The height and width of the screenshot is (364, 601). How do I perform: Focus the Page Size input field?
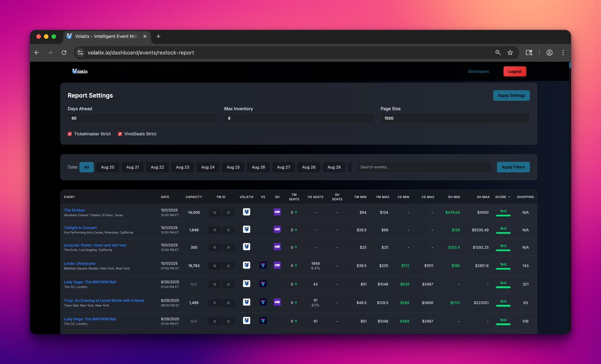(x=455, y=118)
